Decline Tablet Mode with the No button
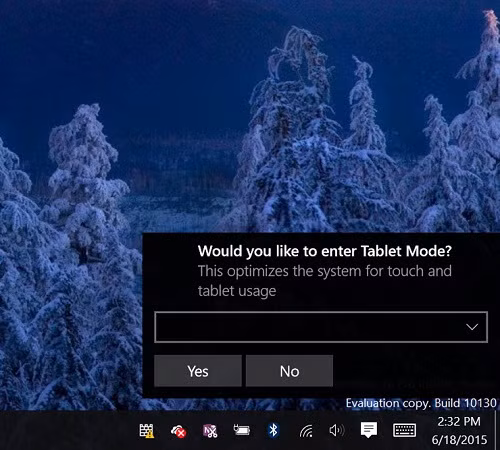Viewport: 500px width, 450px height. (x=289, y=371)
